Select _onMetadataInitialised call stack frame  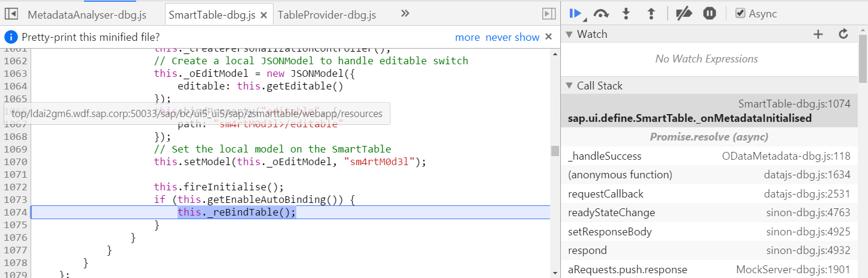pyautogui.click(x=709, y=111)
